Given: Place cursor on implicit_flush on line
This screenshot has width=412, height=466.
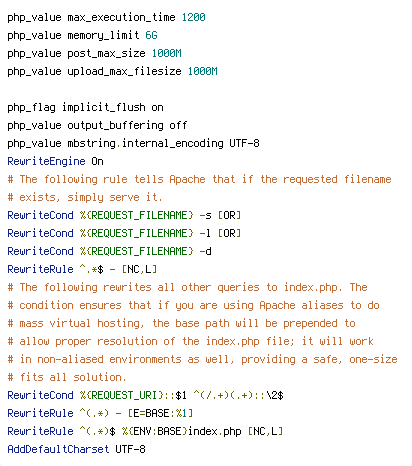Looking at the screenshot, I should point(85,108).
